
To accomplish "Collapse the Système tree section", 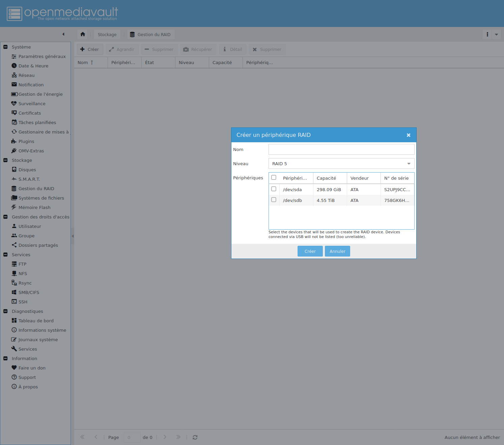I will [5, 47].
